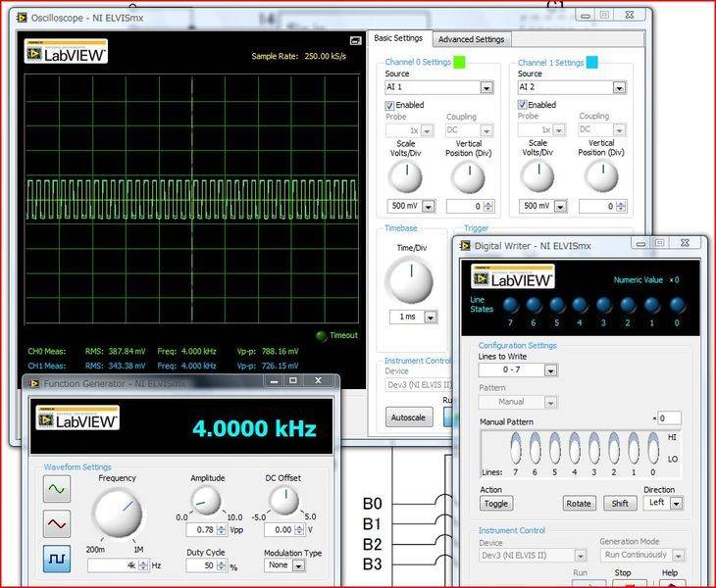Open the Channel 0 Source dropdown
This screenshot has height=588, width=716.
coord(486,88)
